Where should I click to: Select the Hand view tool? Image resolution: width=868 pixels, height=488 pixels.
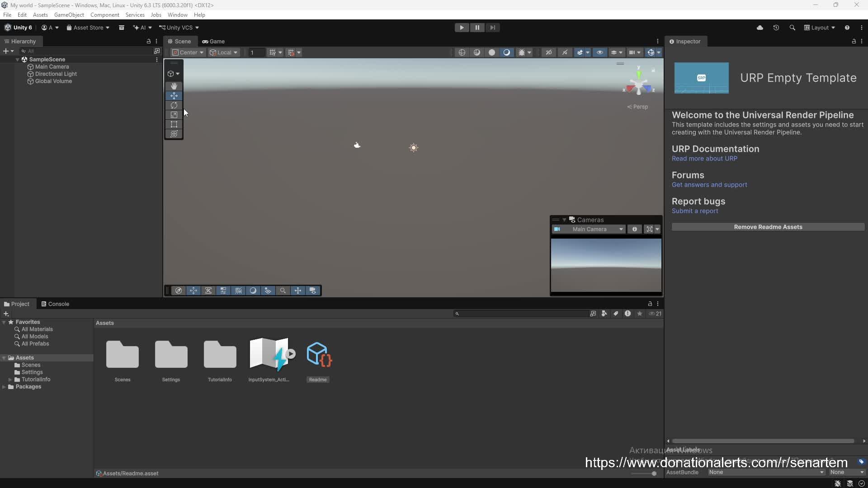[x=174, y=86]
